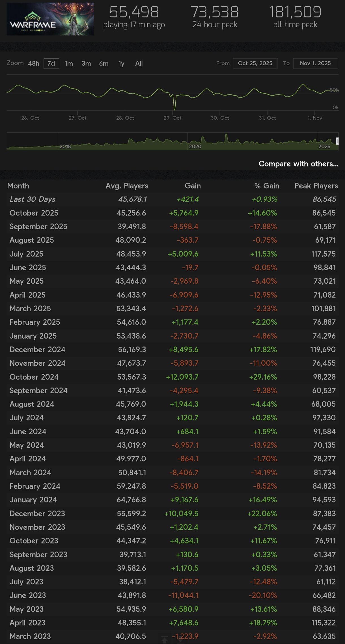Select May 2023 month cell
The width and height of the screenshot is (345, 644).
pos(27,609)
